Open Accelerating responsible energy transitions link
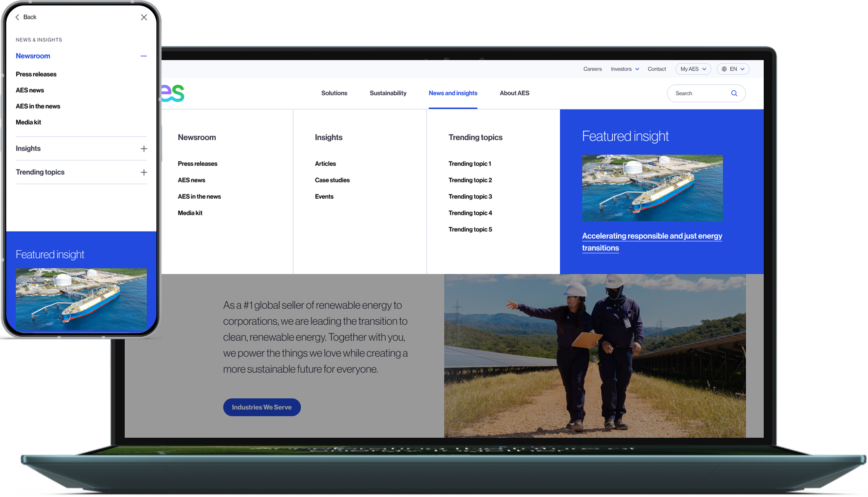The height and width of the screenshot is (497, 868). (x=652, y=242)
